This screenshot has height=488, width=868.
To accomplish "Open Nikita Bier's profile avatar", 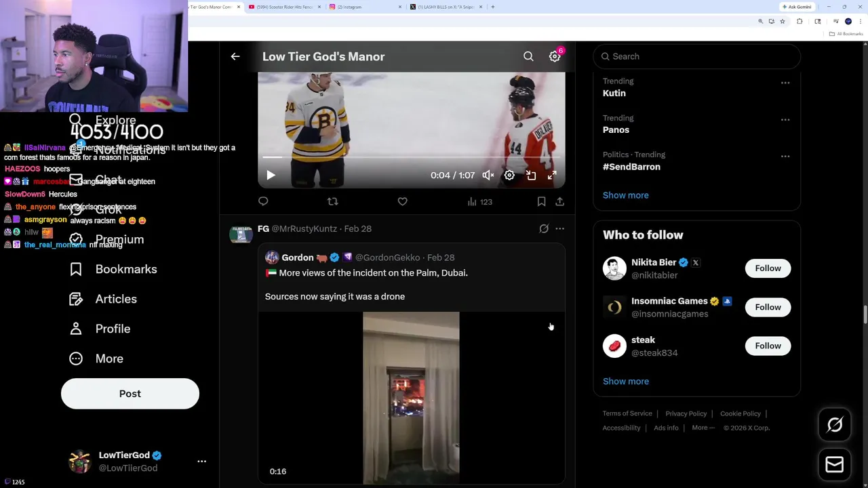I will pos(614,268).
